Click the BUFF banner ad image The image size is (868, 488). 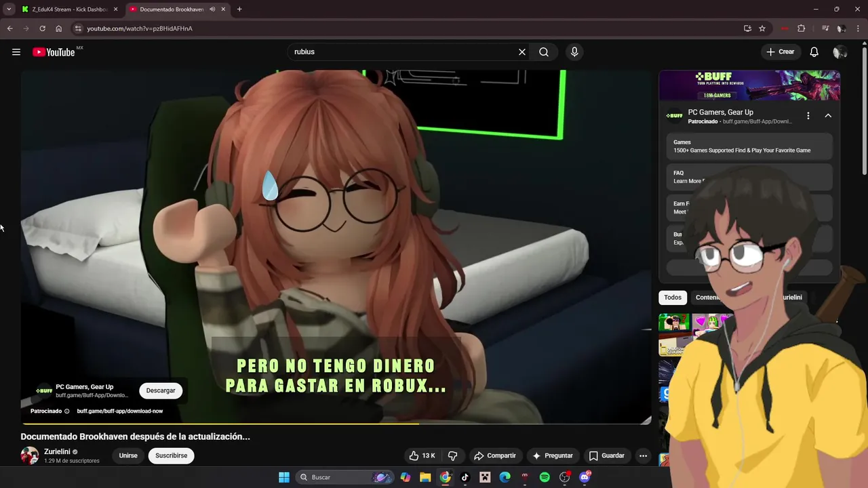(x=749, y=85)
